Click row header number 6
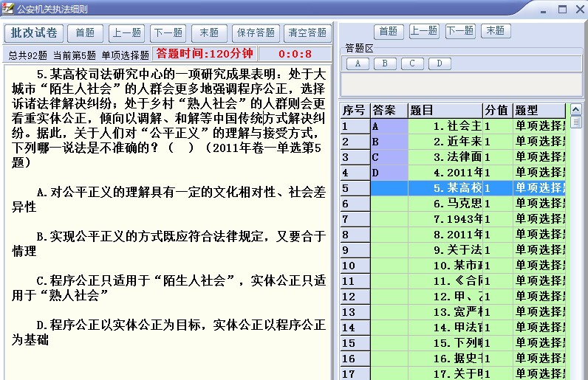 click(355, 204)
